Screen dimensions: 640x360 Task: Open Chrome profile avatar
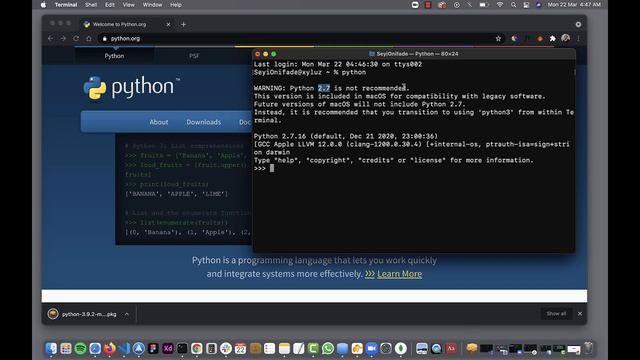(x=565, y=38)
